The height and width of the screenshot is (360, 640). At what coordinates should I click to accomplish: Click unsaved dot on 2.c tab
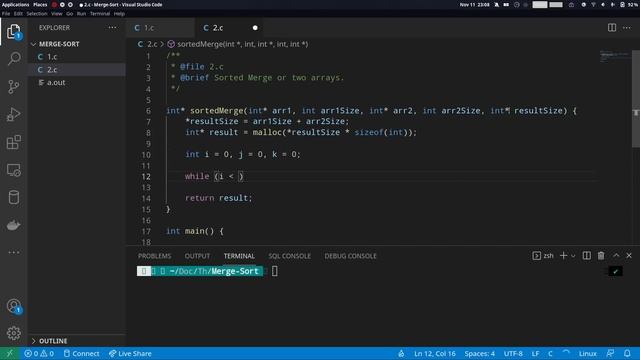coord(255,28)
